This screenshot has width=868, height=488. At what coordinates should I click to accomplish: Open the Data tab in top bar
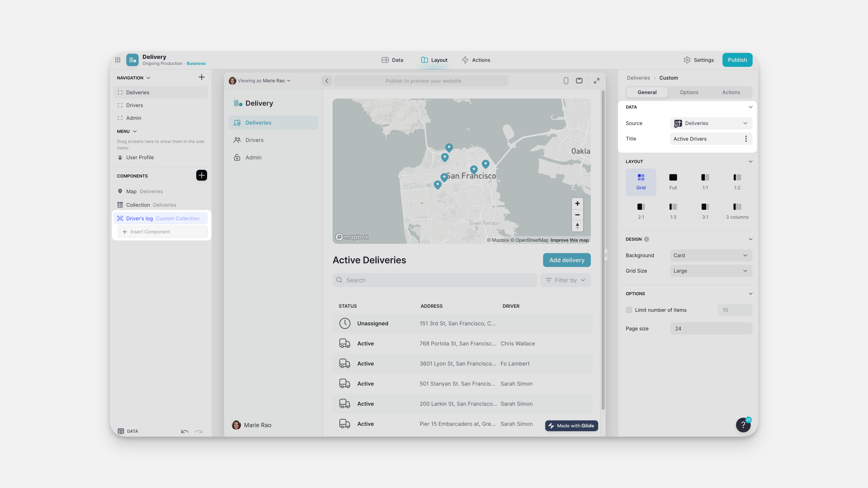click(x=392, y=60)
